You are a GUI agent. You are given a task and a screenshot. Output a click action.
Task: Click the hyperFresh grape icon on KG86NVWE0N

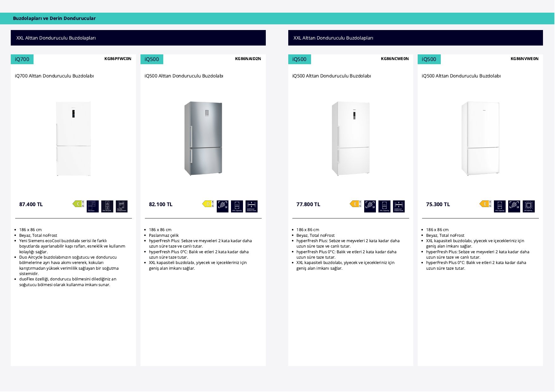click(514, 206)
